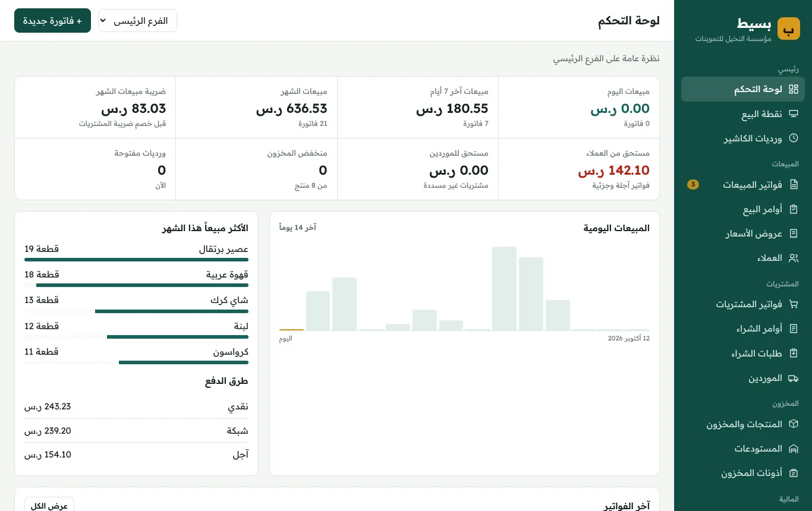Click the قهوة عربية product name
This screenshot has width=812, height=511.
click(227, 275)
